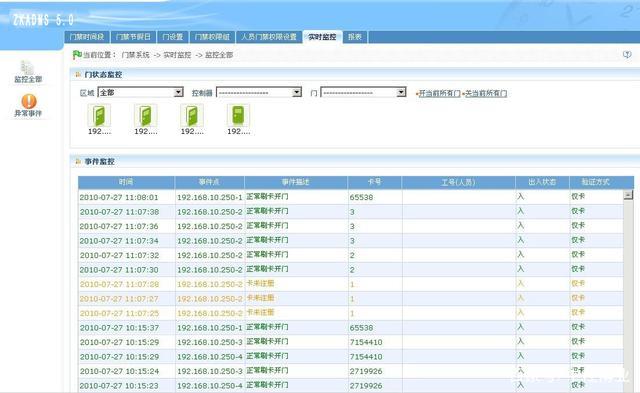Image resolution: width=640 pixels, height=393 pixels.
Task: Click the 事件描述 column header
Action: pos(296,182)
